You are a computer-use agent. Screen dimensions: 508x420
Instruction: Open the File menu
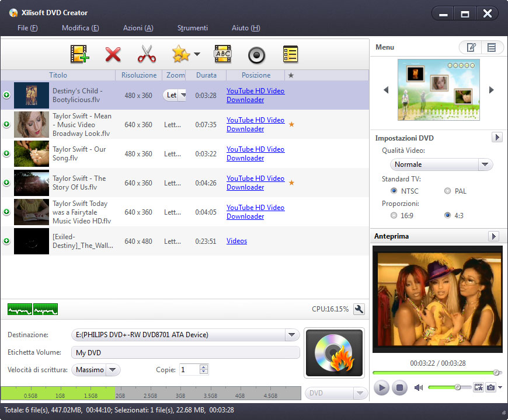point(27,28)
